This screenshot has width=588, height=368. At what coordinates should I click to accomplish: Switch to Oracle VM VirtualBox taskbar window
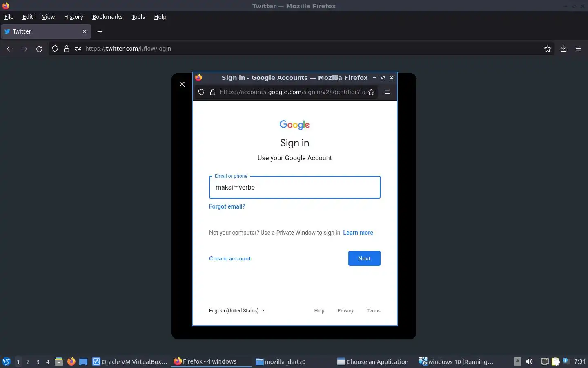130,361
